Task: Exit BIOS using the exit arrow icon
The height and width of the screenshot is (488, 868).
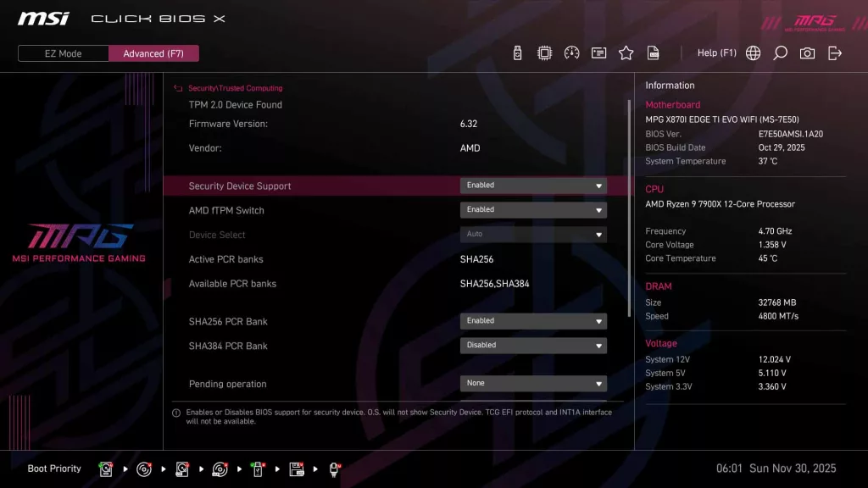Action: 835,53
